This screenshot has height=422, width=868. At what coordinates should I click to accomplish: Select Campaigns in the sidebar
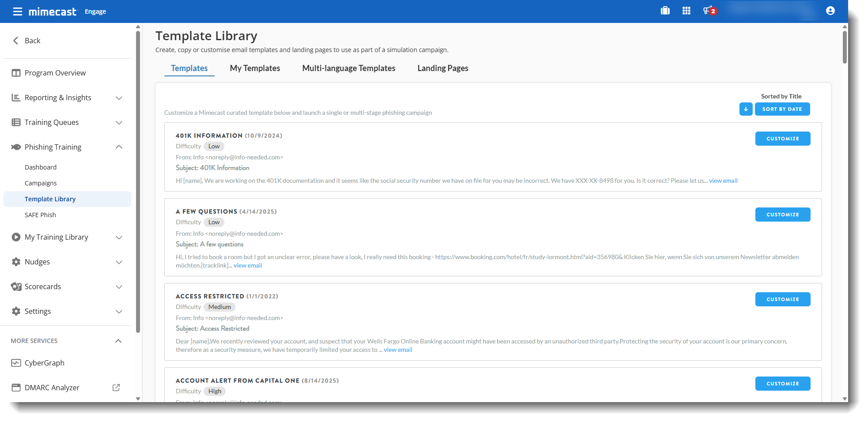(x=41, y=183)
